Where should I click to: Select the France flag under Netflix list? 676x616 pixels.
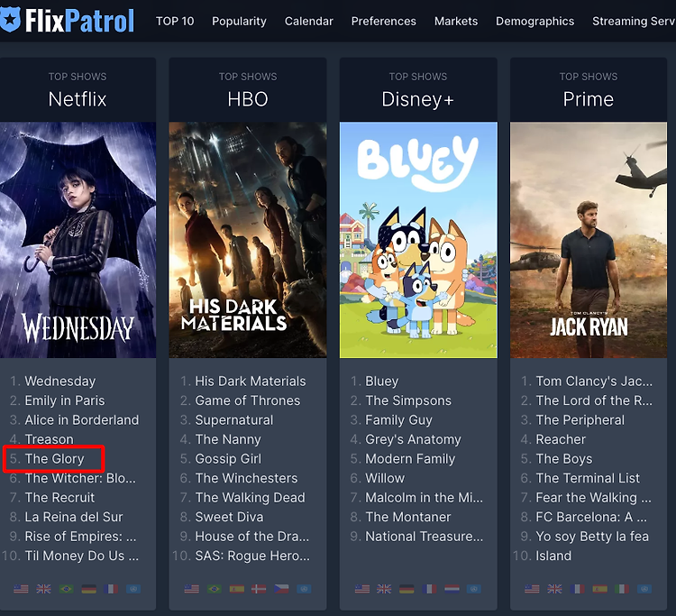tap(111, 589)
